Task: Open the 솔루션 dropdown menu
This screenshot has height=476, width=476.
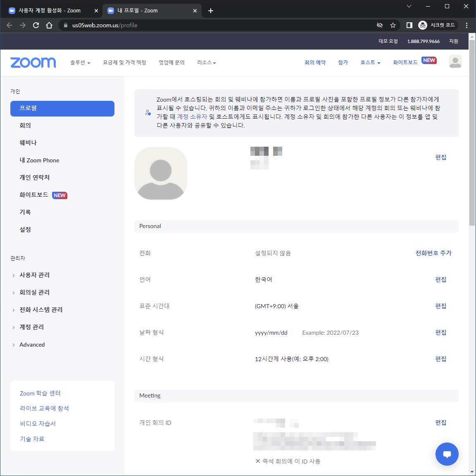Action: point(80,62)
